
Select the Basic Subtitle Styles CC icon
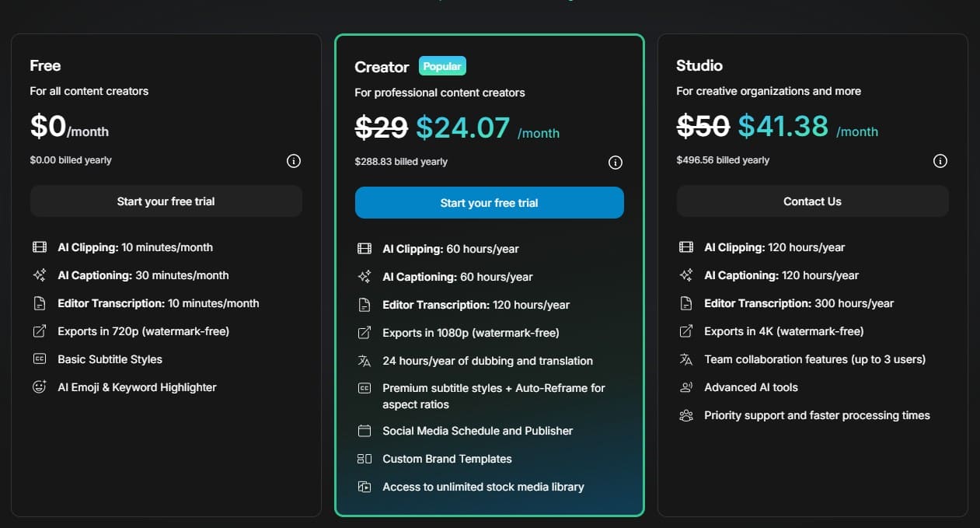[39, 358]
